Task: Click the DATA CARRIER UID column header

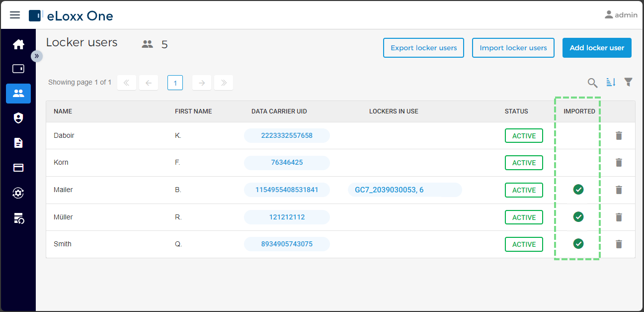Action: [x=279, y=111]
